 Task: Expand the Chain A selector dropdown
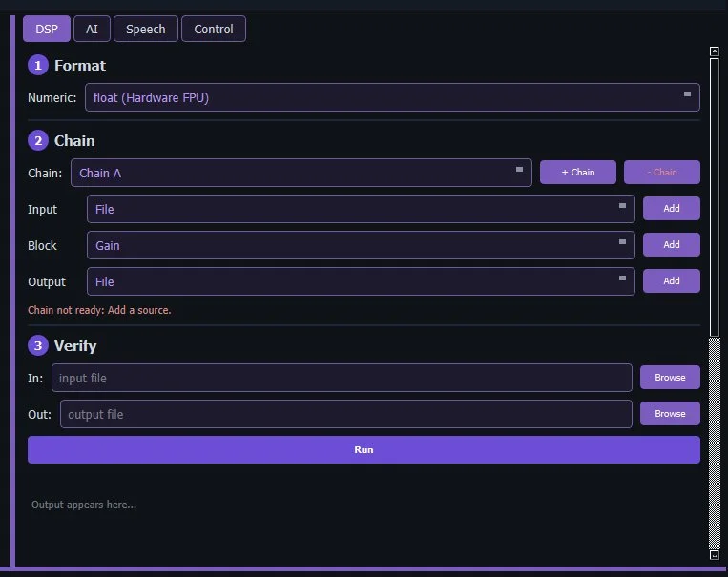[x=302, y=173]
